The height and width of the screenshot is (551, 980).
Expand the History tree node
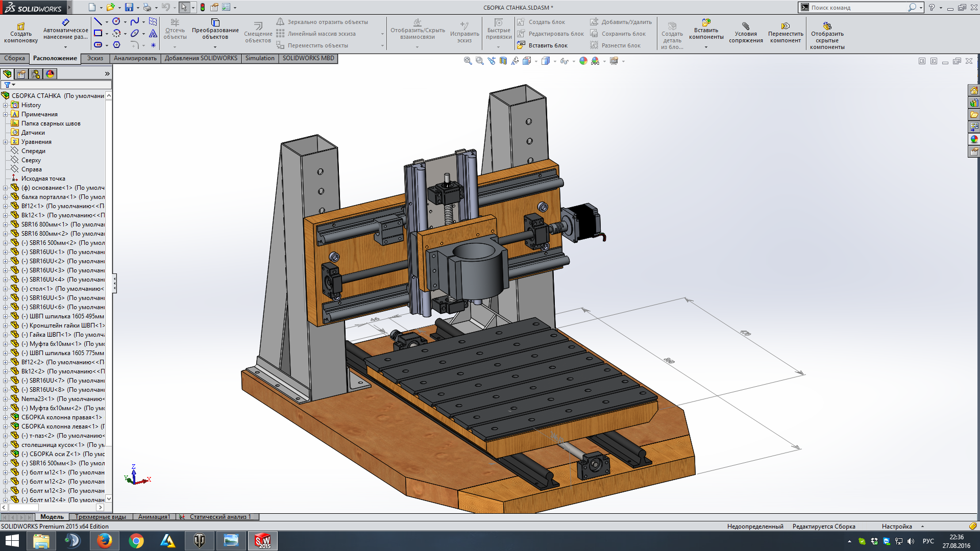tap(6, 105)
